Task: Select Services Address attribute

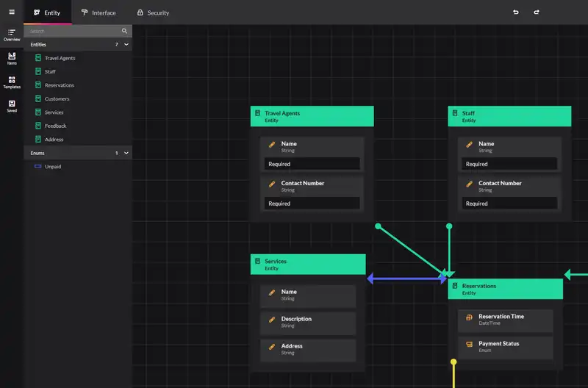Action: click(308, 350)
